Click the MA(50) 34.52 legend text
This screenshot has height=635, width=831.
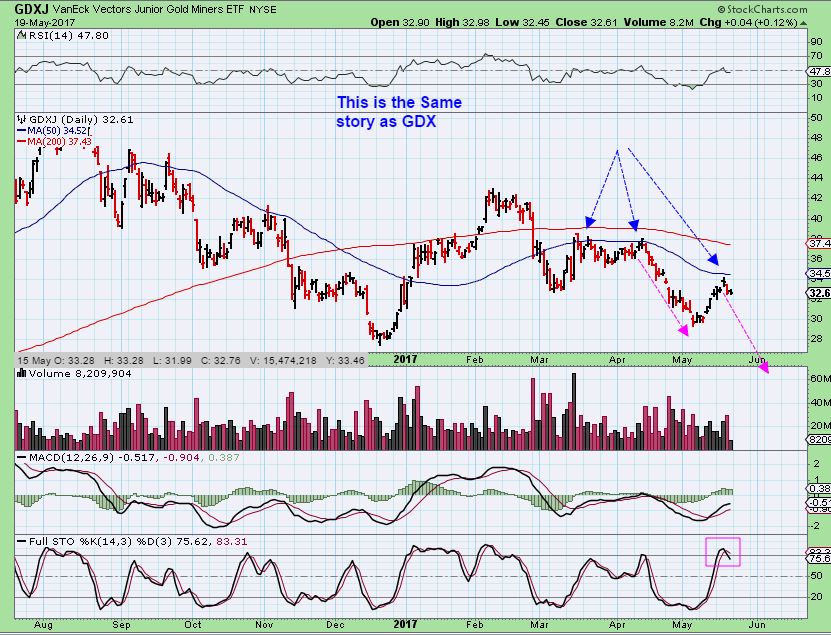coord(57,130)
